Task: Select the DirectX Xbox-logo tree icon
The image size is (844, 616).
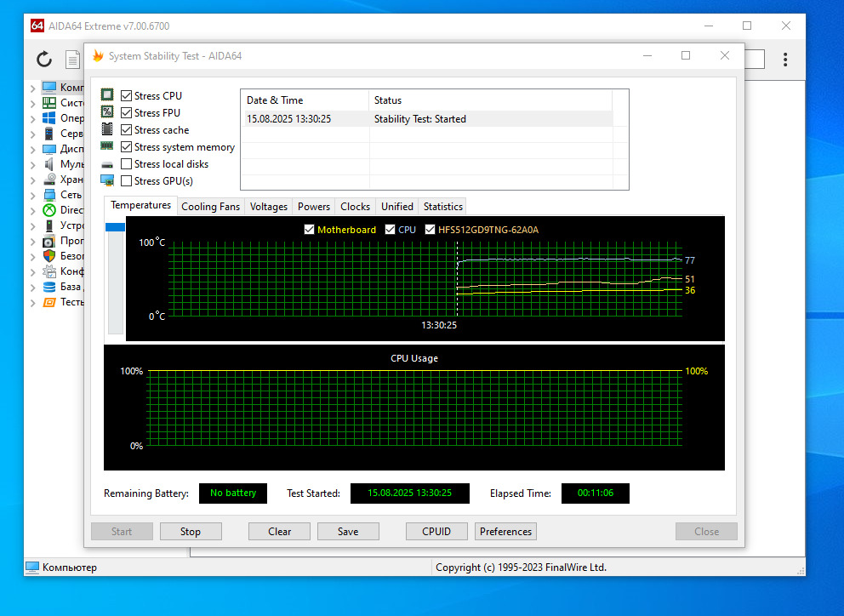Action: point(49,210)
